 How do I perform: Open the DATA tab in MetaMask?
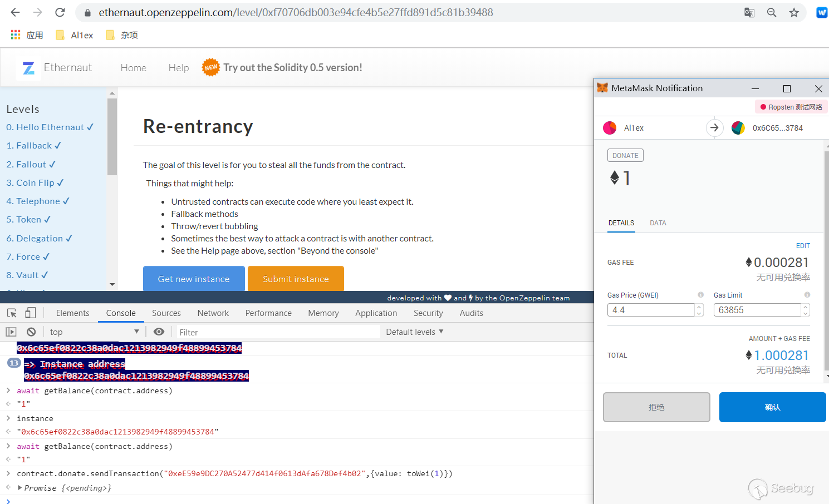click(658, 223)
